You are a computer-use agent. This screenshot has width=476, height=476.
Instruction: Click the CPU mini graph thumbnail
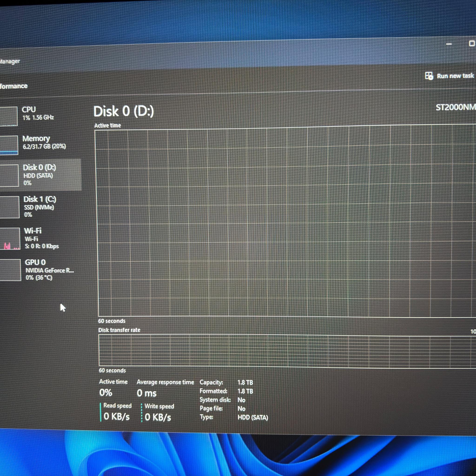click(8, 116)
